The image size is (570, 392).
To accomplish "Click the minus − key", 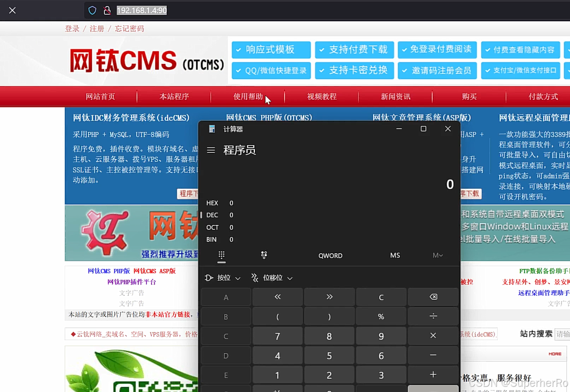I will 433,356.
